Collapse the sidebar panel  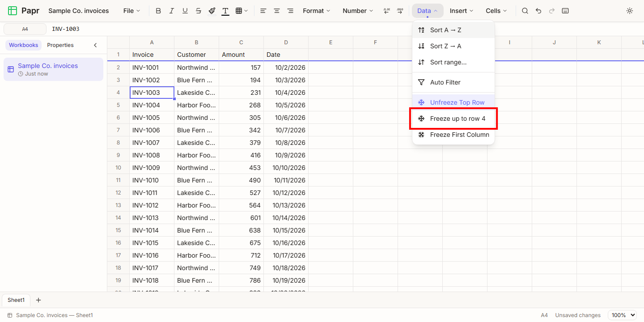pos(95,45)
